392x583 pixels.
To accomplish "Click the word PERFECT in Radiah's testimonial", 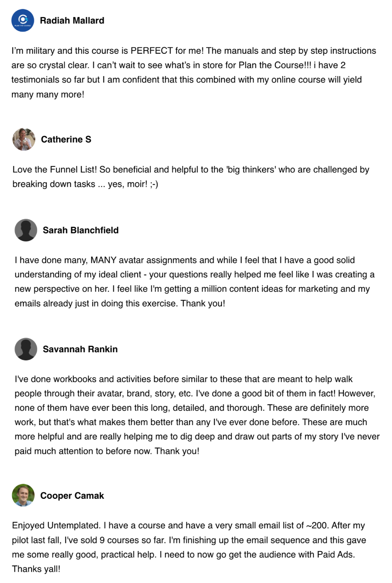I will tap(151, 51).
